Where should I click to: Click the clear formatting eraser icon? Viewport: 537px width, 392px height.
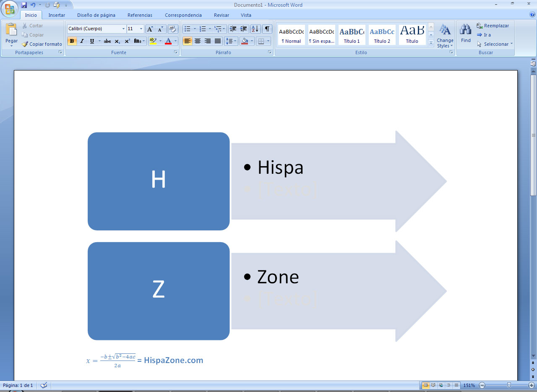[x=172, y=29]
